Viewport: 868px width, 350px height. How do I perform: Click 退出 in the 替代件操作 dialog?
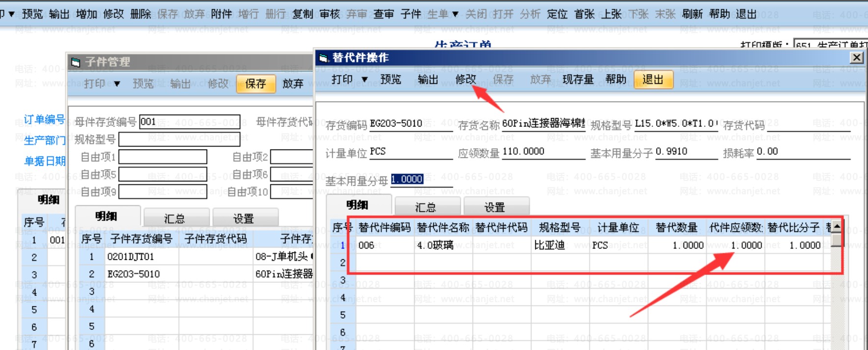[653, 79]
